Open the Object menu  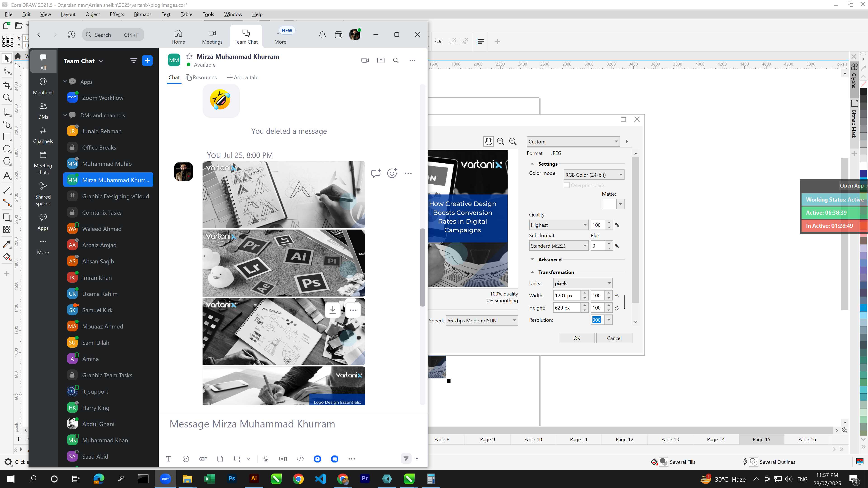(x=92, y=14)
